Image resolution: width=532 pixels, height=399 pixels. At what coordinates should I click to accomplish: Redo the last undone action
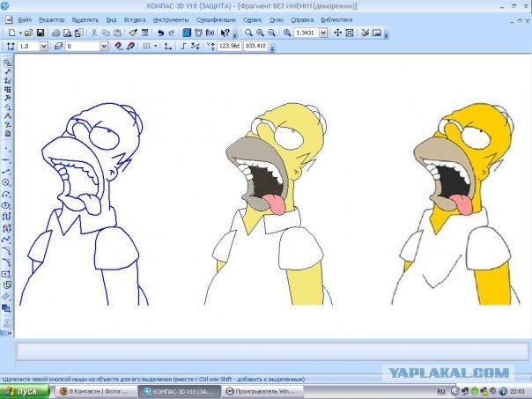coord(172,33)
